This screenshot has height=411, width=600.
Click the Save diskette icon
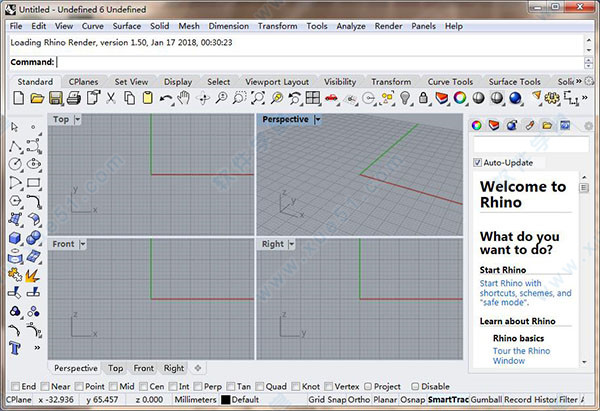tap(56, 98)
